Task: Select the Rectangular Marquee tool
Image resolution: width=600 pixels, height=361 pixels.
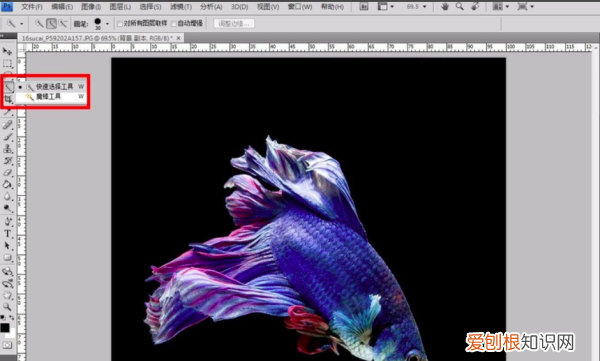Action: coord(7,64)
